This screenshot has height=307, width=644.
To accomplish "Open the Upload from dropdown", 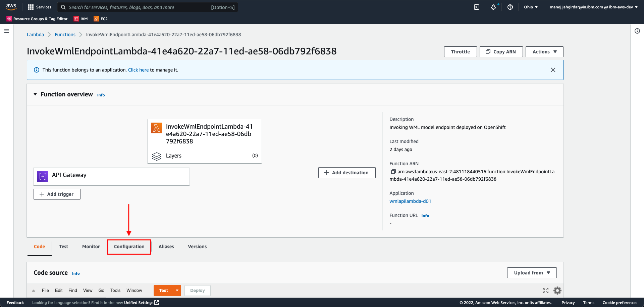I will pyautogui.click(x=532, y=273).
